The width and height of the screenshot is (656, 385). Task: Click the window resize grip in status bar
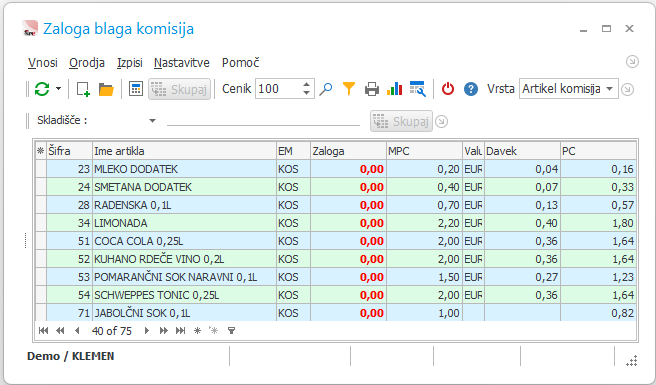631,360
